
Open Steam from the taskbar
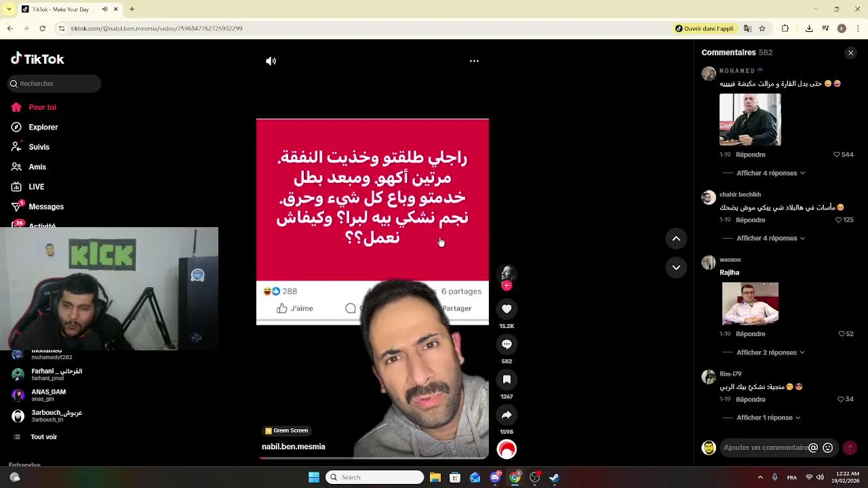pos(554,477)
